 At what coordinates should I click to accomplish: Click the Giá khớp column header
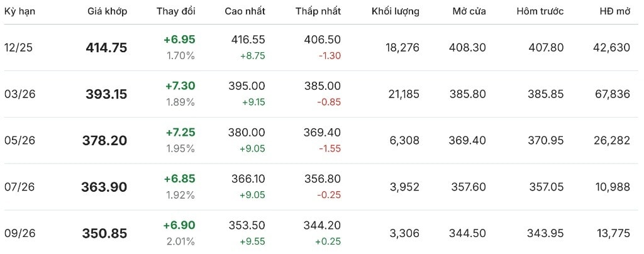(x=106, y=11)
